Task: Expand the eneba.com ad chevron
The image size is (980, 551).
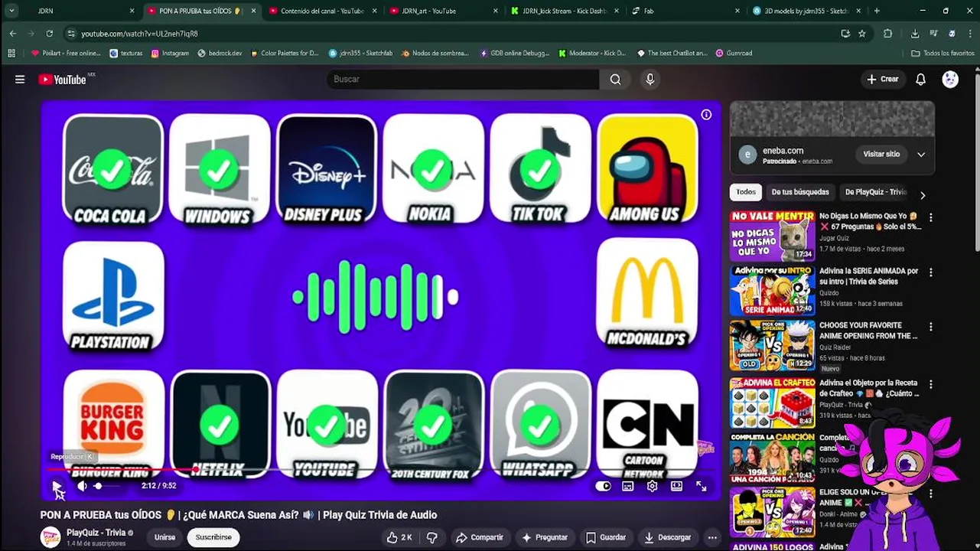Action: (921, 154)
